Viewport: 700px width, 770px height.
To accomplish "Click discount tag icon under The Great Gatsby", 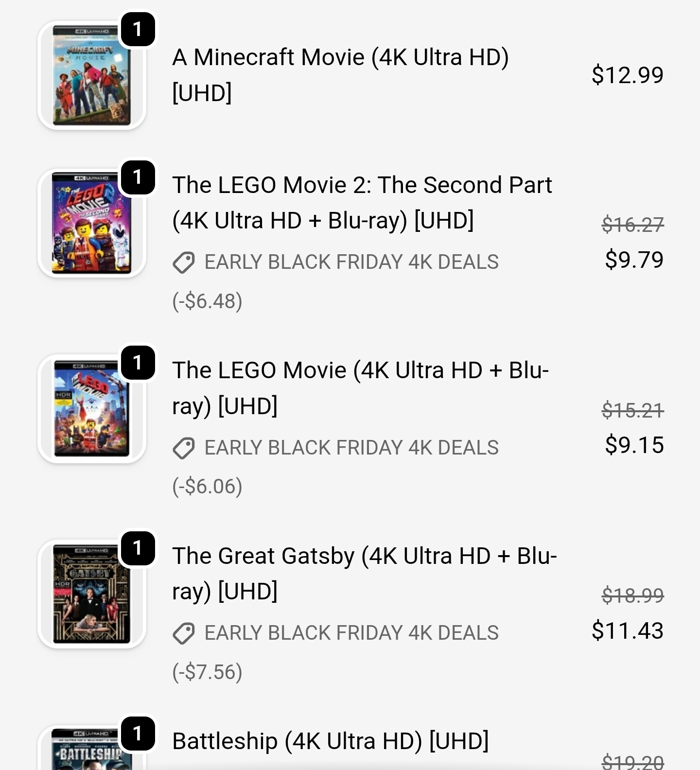I will point(184,633).
